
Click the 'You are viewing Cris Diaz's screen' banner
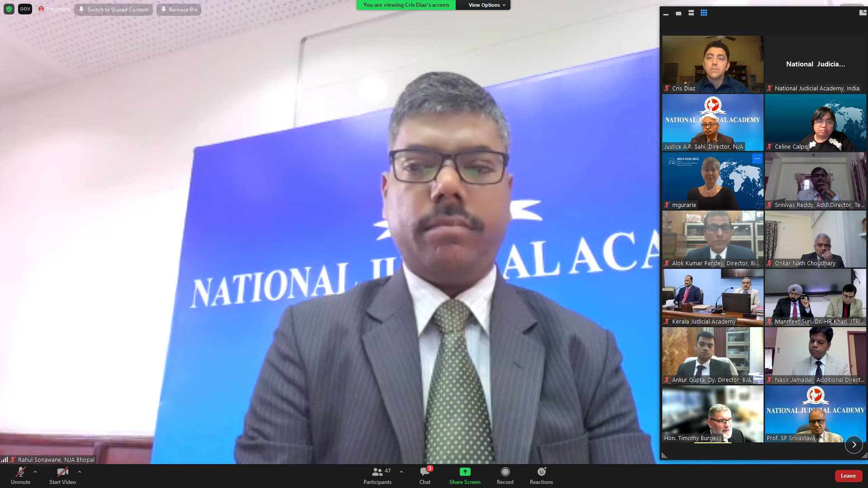click(406, 5)
